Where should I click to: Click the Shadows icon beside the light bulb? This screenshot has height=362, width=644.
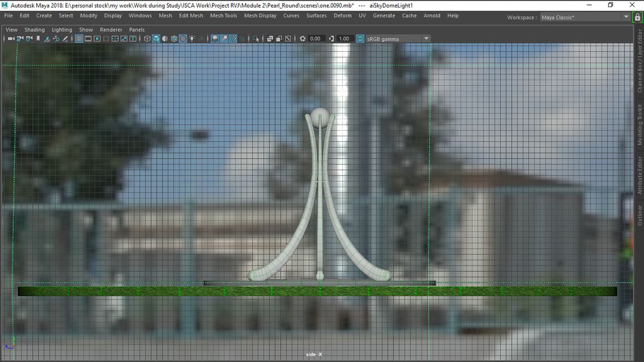coord(202,39)
